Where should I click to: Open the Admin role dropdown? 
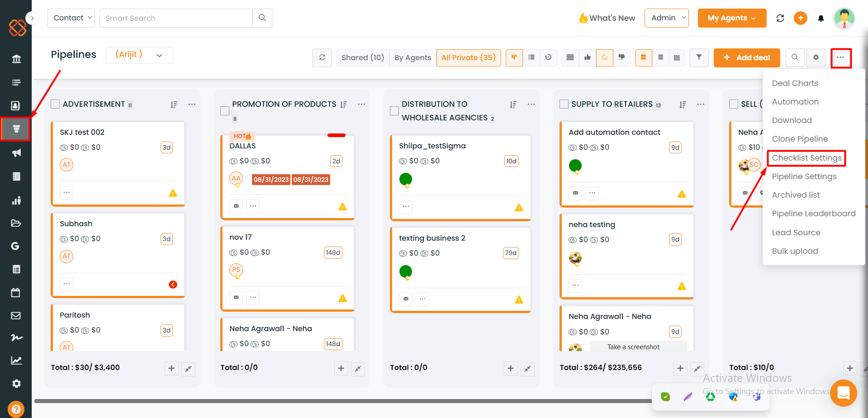click(667, 18)
